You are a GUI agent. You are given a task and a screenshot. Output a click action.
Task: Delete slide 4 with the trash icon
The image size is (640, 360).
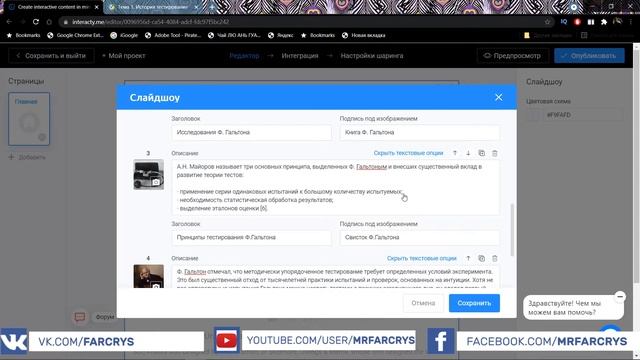pyautogui.click(x=495, y=258)
